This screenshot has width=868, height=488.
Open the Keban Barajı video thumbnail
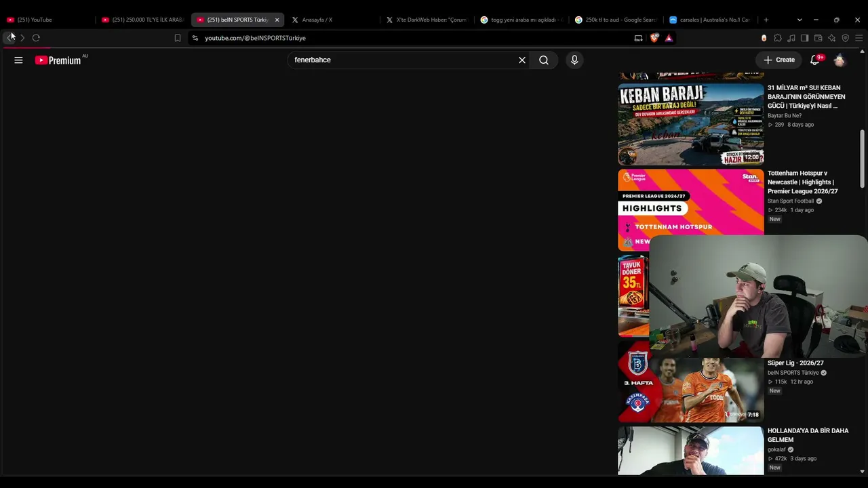[x=690, y=125]
